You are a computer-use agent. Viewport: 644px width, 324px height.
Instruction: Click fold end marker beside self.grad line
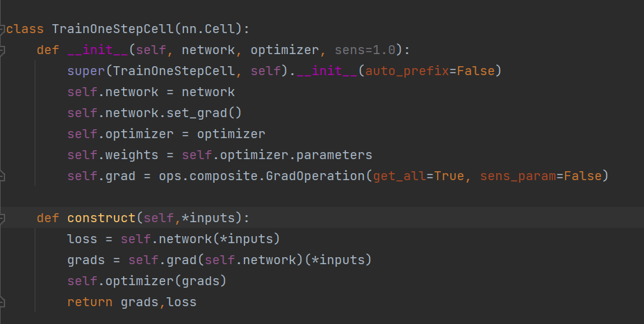point(3,176)
